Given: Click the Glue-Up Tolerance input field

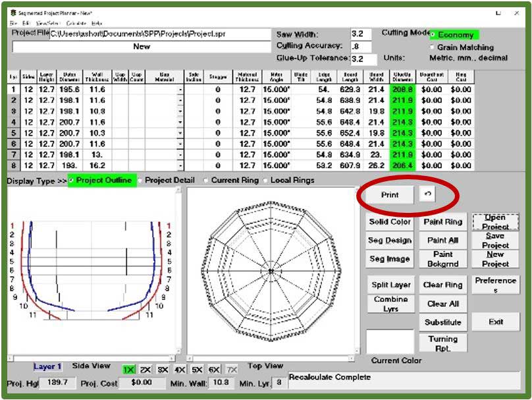Looking at the screenshot, I should pyautogui.click(x=363, y=59).
